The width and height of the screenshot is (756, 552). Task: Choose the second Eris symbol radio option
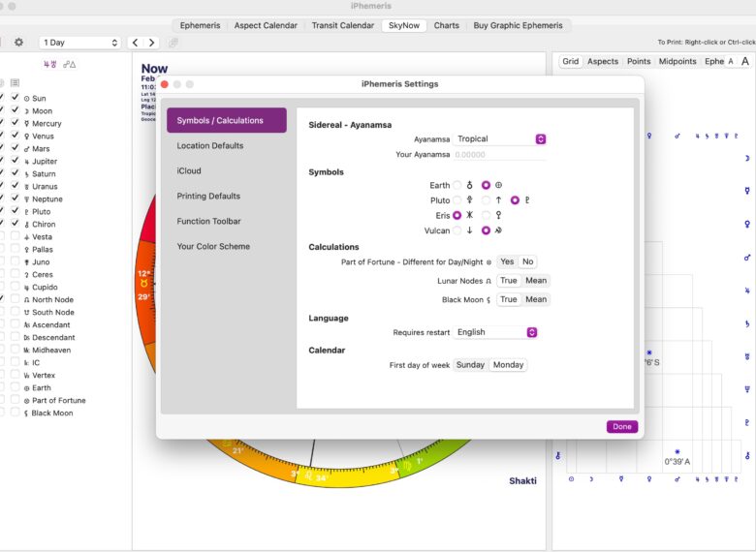pos(486,215)
